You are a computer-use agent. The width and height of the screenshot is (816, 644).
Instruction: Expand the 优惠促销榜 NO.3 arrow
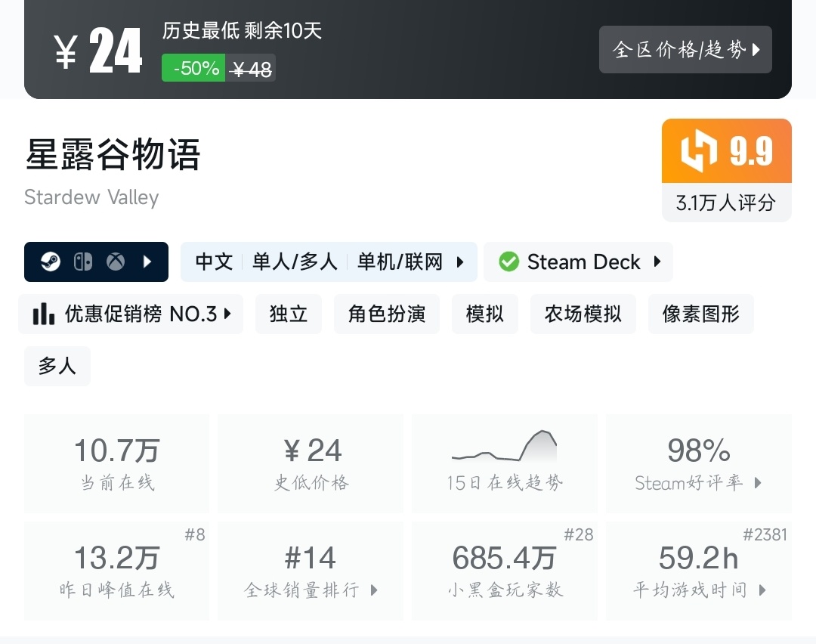point(227,314)
